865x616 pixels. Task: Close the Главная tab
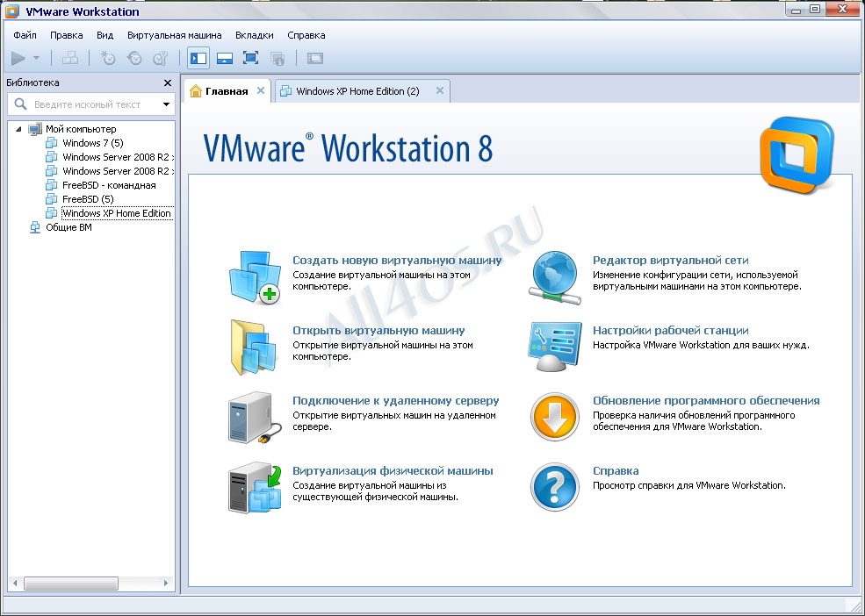point(261,90)
